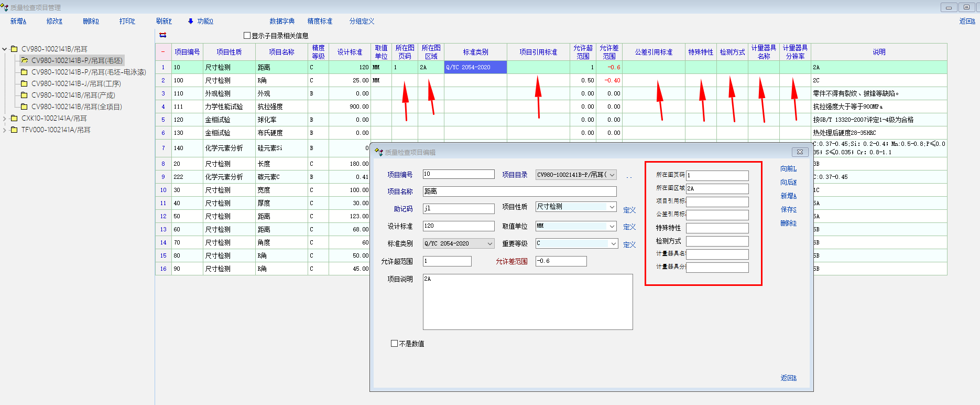
Task: Click the folder icon for CV980-1002141B/吊耳(全项目)
Action: (x=24, y=106)
